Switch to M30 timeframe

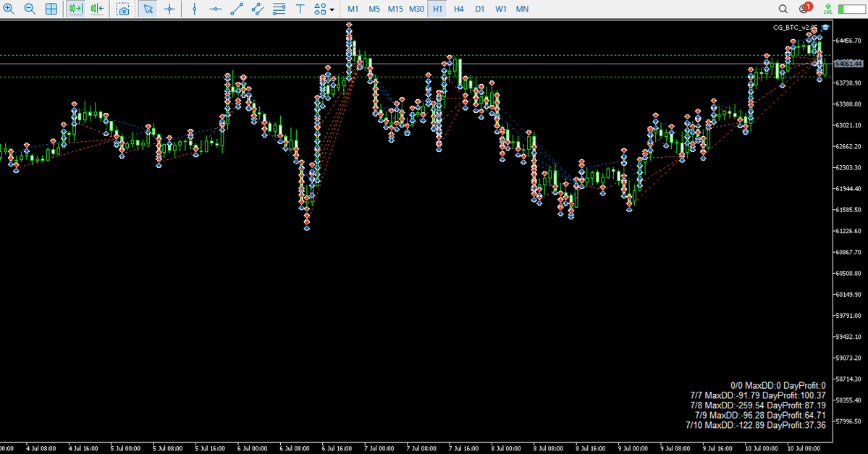(x=416, y=9)
